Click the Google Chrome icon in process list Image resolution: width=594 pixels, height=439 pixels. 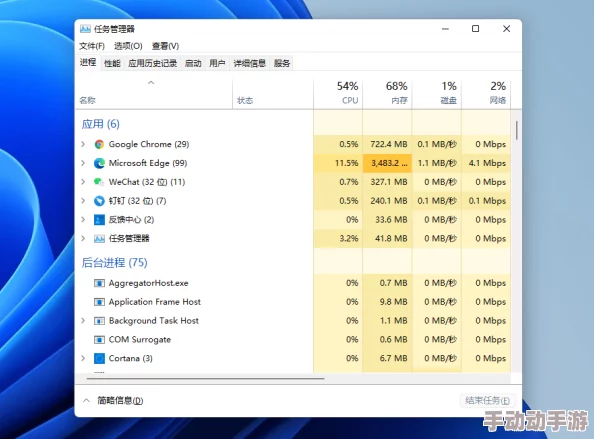click(x=99, y=144)
